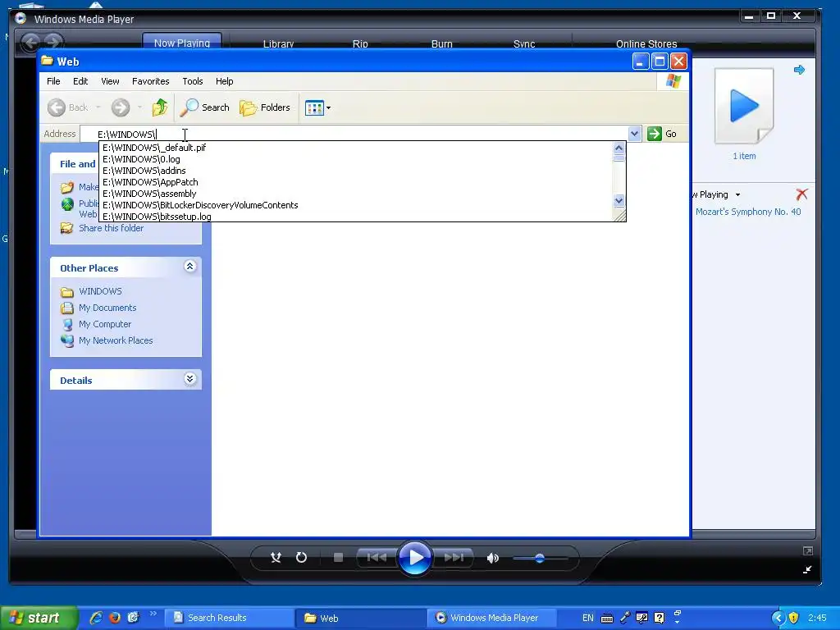The width and height of the screenshot is (840, 630).
Task: Select Mozart's Symphony No. 40 playlist item
Action: (x=748, y=212)
